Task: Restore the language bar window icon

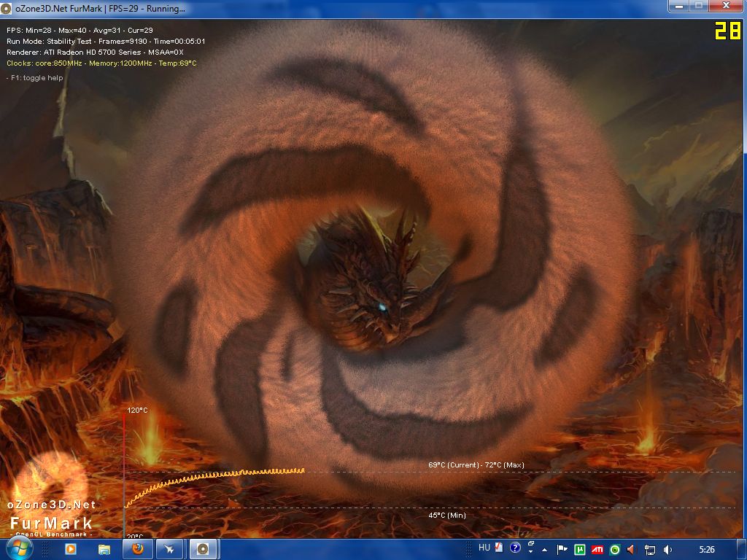Action: point(531,544)
